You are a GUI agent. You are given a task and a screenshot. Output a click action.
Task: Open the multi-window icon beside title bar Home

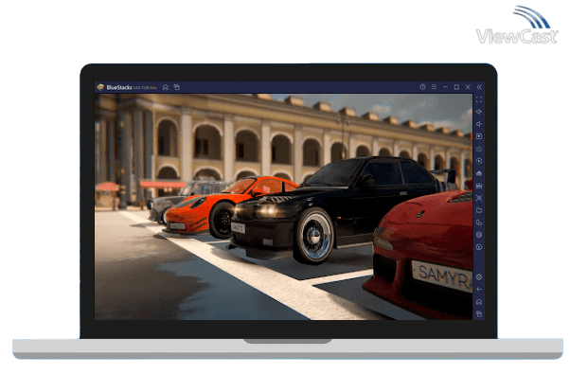177,87
